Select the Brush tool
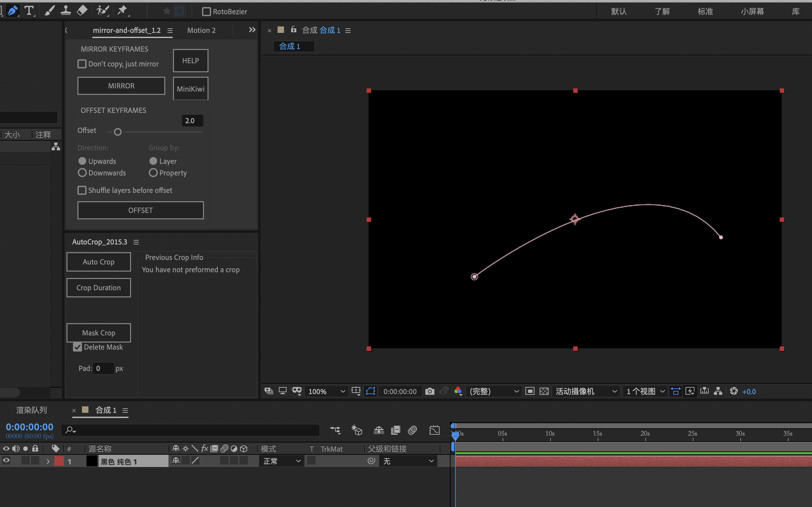The width and height of the screenshot is (812, 507). click(x=49, y=11)
